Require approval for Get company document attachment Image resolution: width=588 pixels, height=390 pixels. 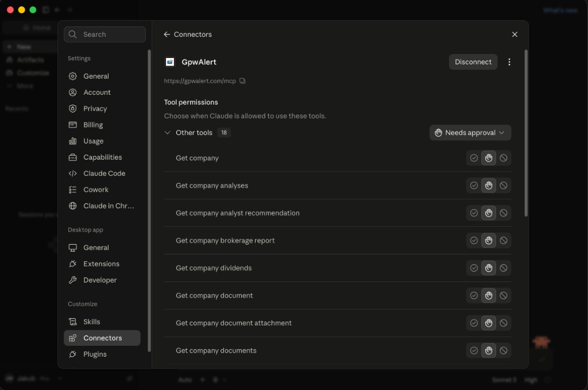pos(488,323)
